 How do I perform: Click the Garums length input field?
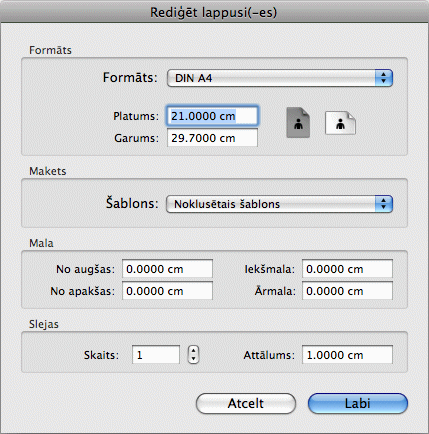212,138
